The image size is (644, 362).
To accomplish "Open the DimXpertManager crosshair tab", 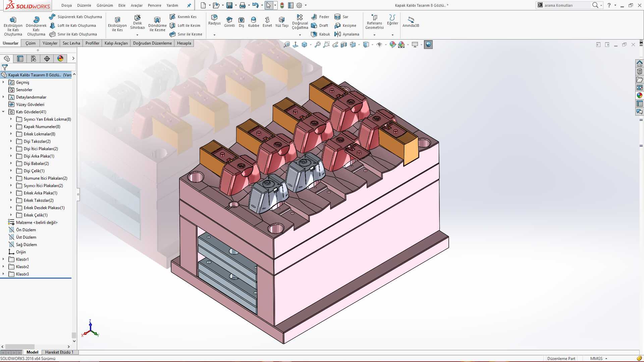I will [x=47, y=59].
